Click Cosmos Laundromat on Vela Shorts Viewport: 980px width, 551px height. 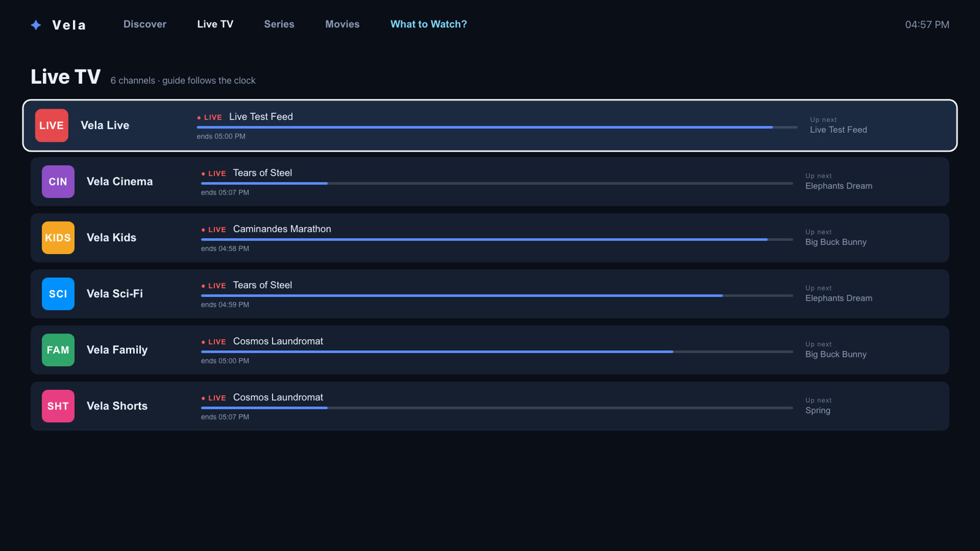pyautogui.click(x=278, y=397)
